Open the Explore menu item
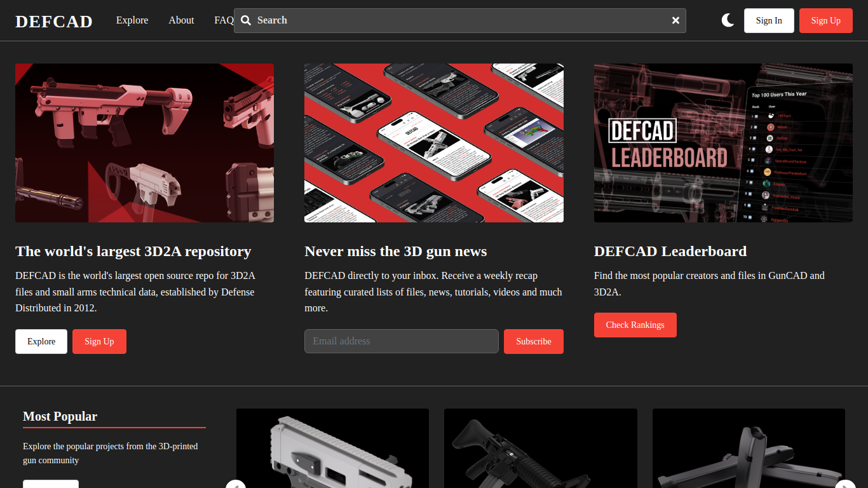Image resolution: width=868 pixels, height=488 pixels. point(132,20)
